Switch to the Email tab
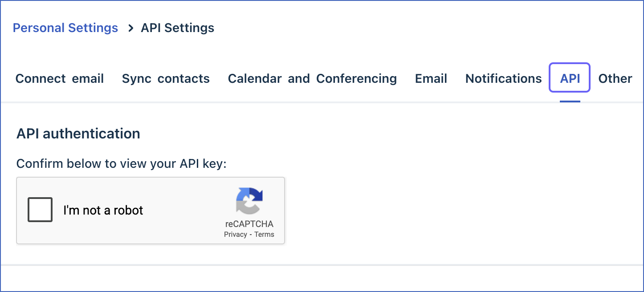The height and width of the screenshot is (292, 644). click(x=431, y=78)
